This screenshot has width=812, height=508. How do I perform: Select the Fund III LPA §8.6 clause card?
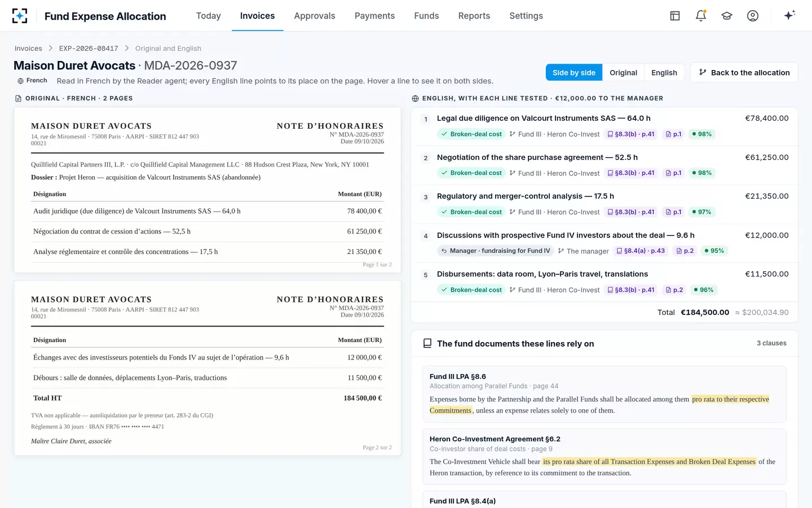pyautogui.click(x=604, y=394)
